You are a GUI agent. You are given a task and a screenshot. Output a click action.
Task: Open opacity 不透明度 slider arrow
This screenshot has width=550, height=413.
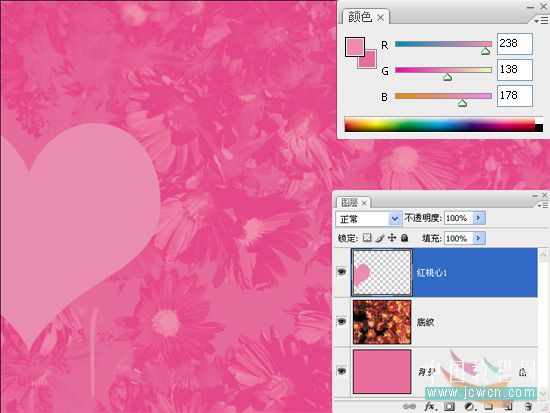click(x=478, y=218)
